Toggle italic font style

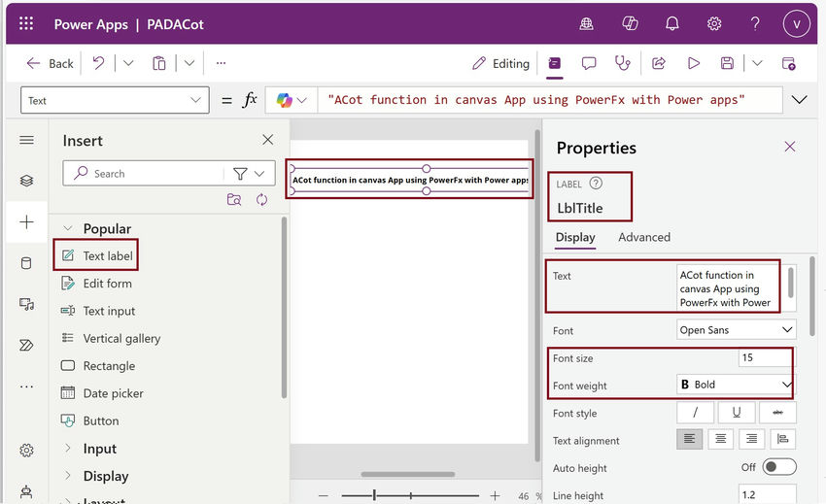click(695, 413)
